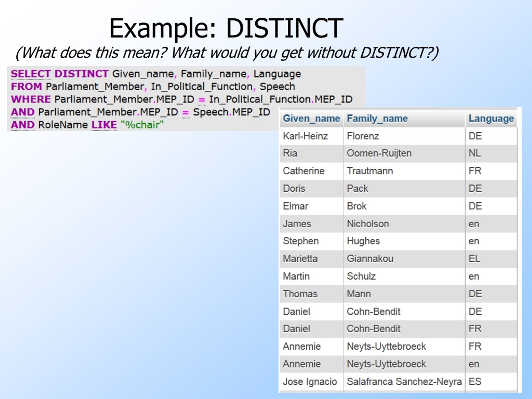Screen dimensions: 532x399
Task: Click the "%chair" string literal
Action: 142,125
